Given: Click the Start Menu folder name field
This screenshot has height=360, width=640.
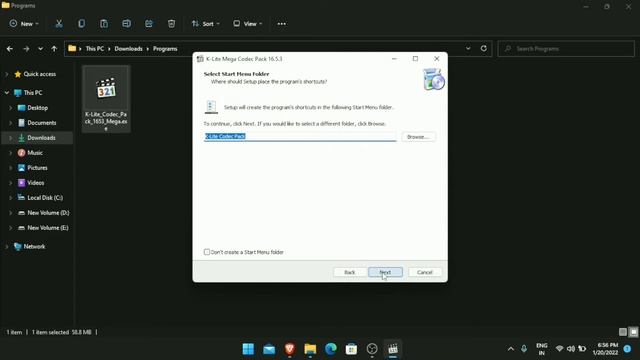Looking at the screenshot, I should click(300, 136).
